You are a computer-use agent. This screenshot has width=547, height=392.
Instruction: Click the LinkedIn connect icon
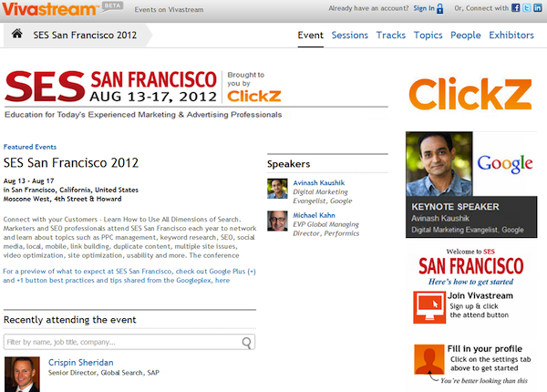(x=538, y=7)
